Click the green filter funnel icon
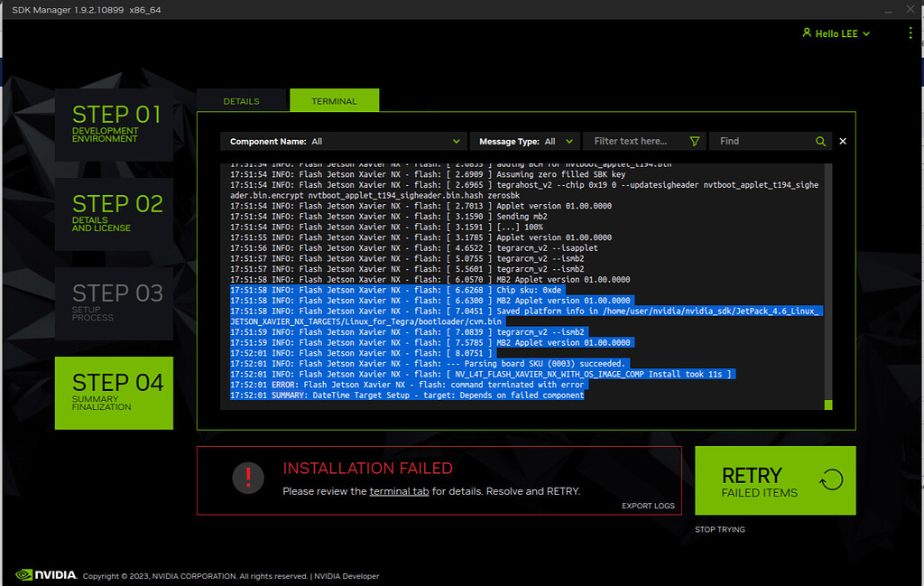This screenshot has width=924, height=586. point(694,141)
